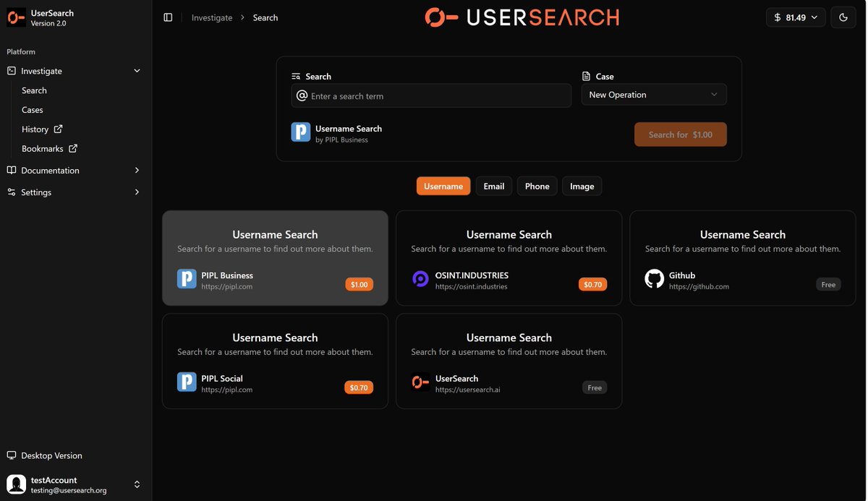This screenshot has height=501, width=868.
Task: Select the PIPL Business username search card
Action: coord(275,258)
